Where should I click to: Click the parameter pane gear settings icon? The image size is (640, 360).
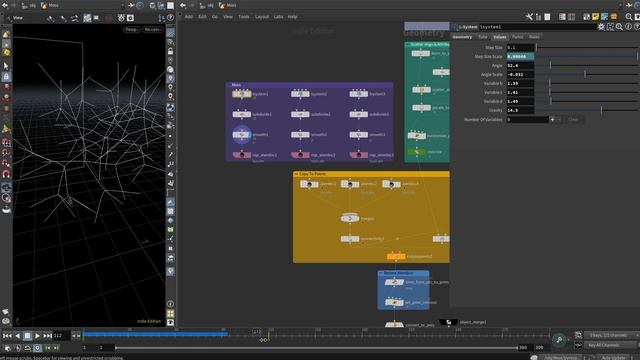click(601, 27)
